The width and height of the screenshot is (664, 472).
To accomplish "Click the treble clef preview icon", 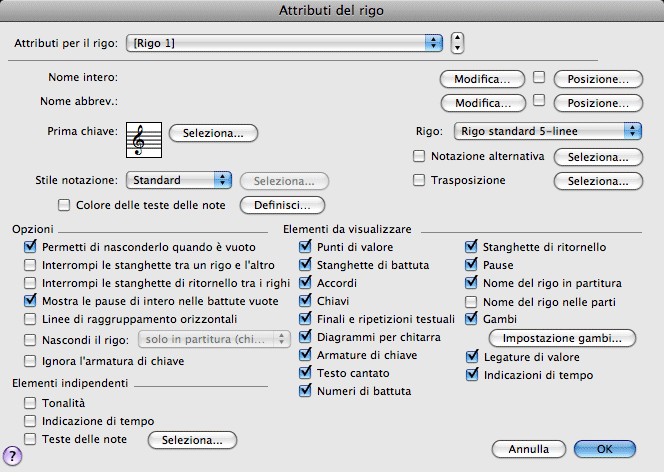I will click(143, 139).
